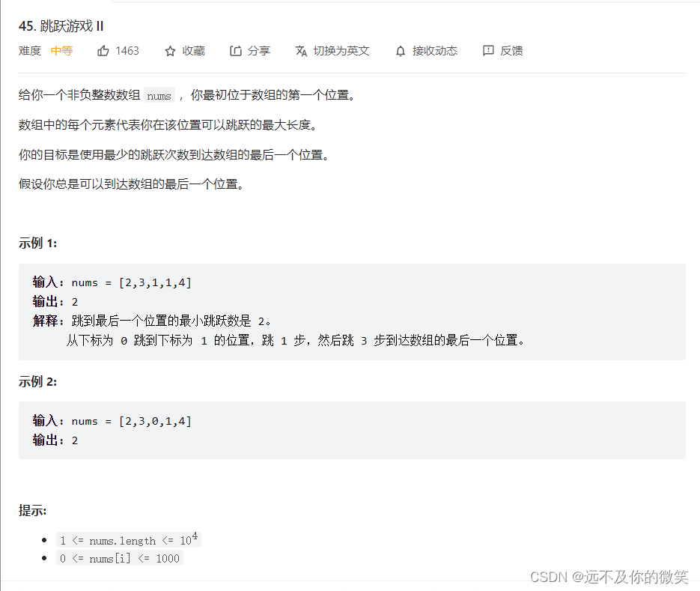Click the nums.length constraint line
This screenshot has width=700, height=591.
tap(129, 540)
